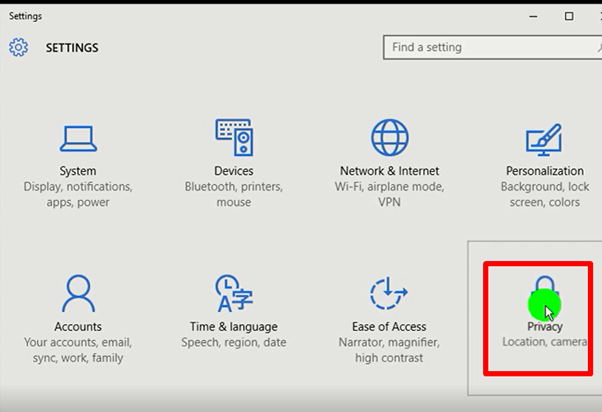The width and height of the screenshot is (602, 412).
Task: Click "Speech, region, date" description
Action: [234, 343]
